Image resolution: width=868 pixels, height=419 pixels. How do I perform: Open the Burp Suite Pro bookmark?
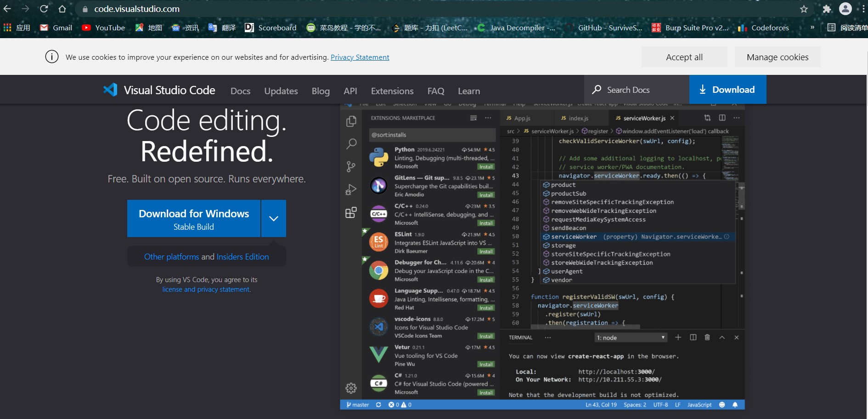click(690, 28)
